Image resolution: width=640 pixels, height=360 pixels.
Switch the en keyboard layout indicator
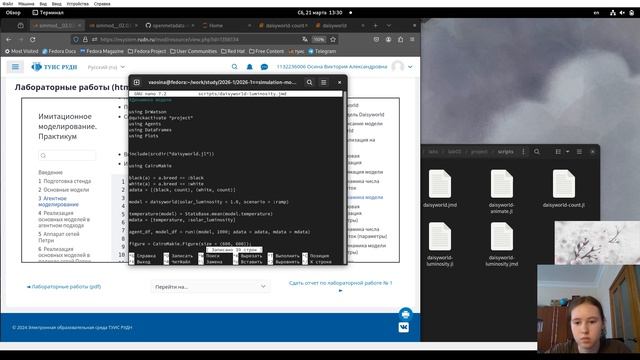click(596, 13)
